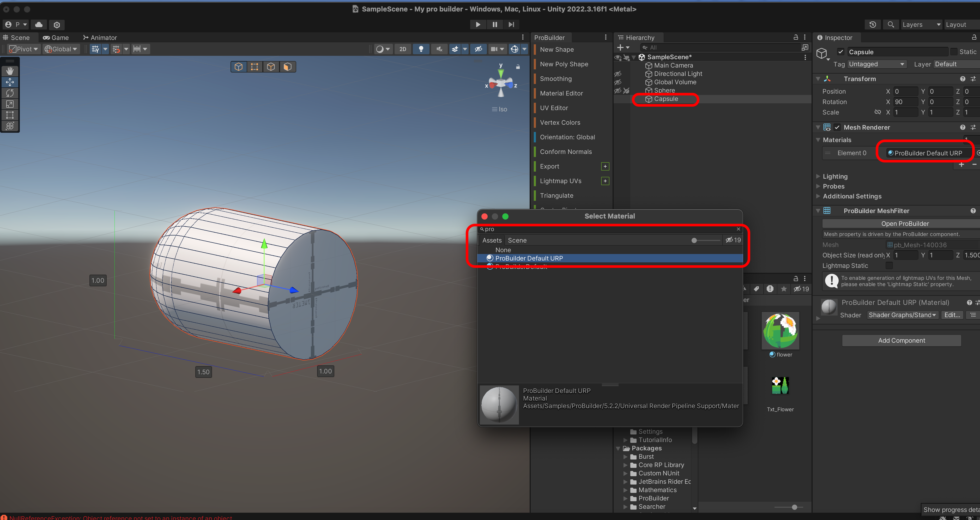This screenshot has width=980, height=520.
Task: Toggle 2D view mode button
Action: (402, 49)
